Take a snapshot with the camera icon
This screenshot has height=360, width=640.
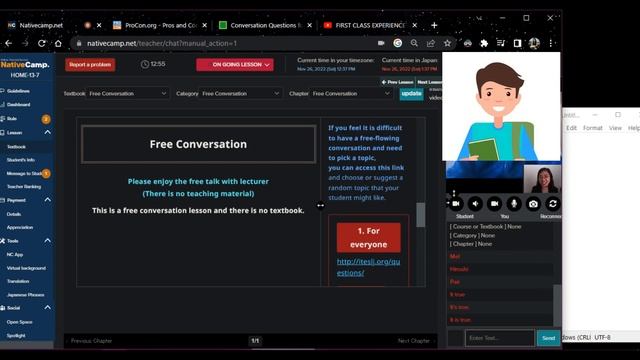coord(533,204)
